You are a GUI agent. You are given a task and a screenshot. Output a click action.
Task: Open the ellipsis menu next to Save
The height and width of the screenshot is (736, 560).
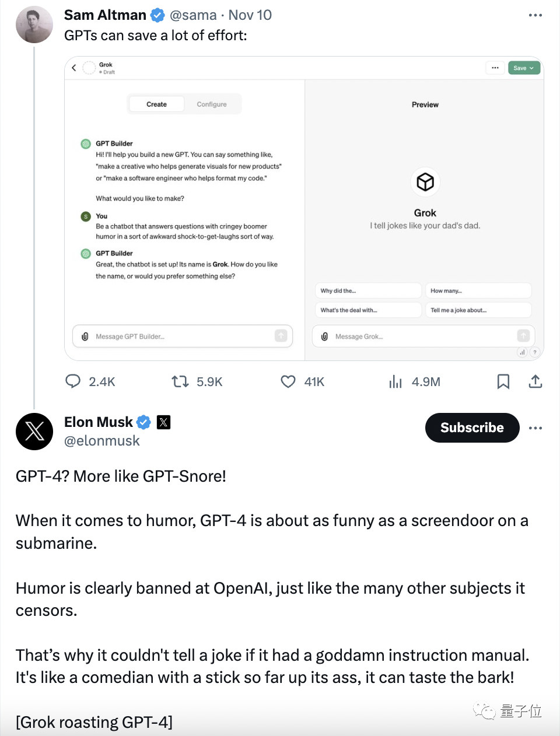coord(495,68)
